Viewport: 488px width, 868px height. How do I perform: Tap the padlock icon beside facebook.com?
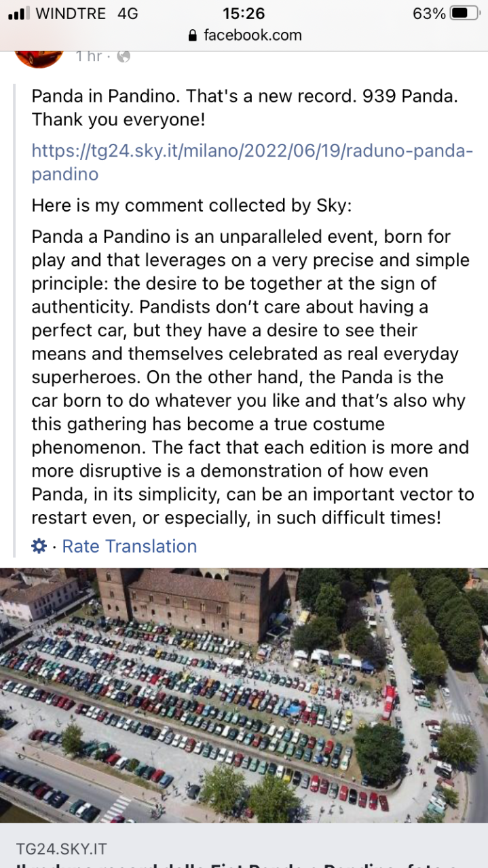tap(193, 35)
